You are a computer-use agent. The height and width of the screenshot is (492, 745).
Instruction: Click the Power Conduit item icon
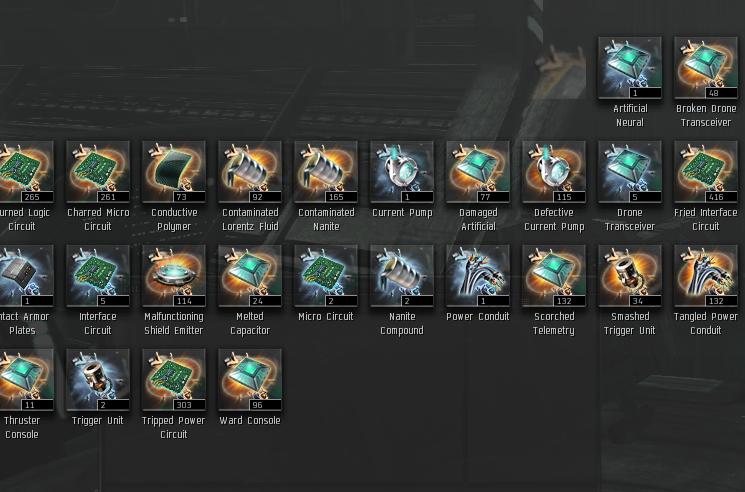478,275
